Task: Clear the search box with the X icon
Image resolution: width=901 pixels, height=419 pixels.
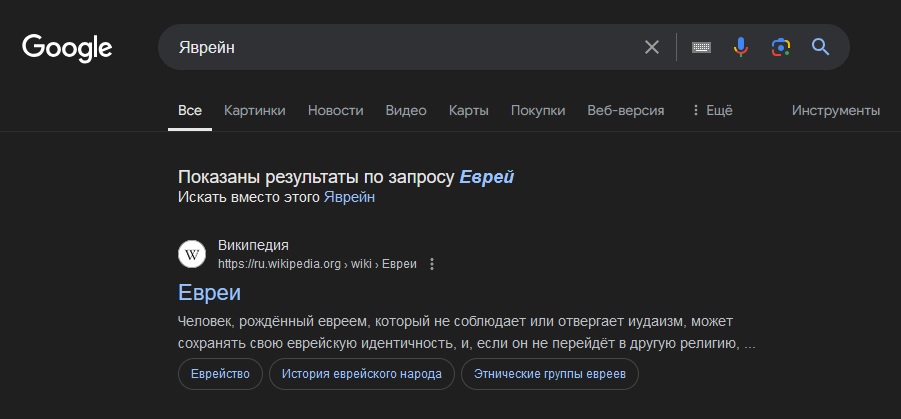Action: (652, 47)
